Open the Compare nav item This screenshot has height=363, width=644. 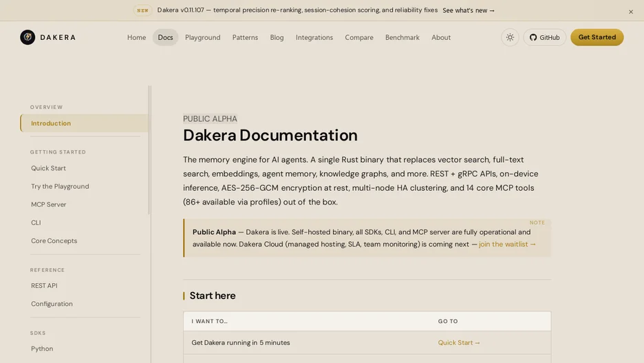click(x=359, y=37)
